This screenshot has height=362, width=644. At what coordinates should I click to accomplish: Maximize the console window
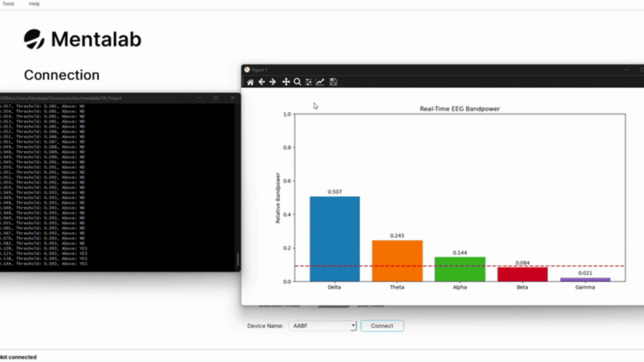tap(216, 98)
